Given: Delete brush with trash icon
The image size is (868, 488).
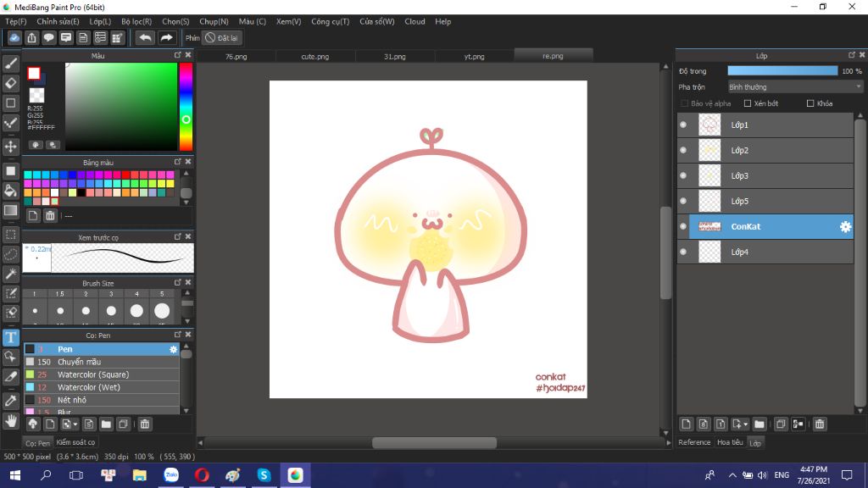Looking at the screenshot, I should [144, 424].
